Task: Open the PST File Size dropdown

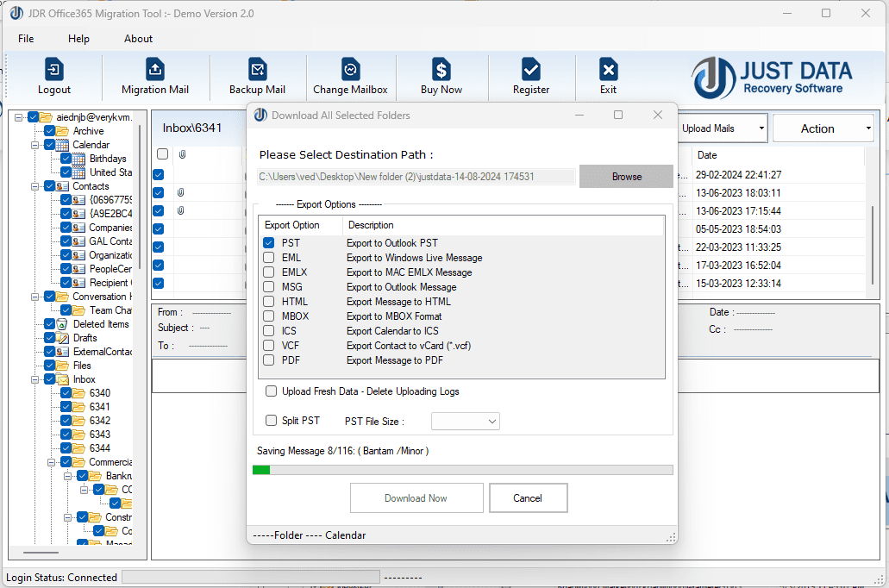Action: 466,422
